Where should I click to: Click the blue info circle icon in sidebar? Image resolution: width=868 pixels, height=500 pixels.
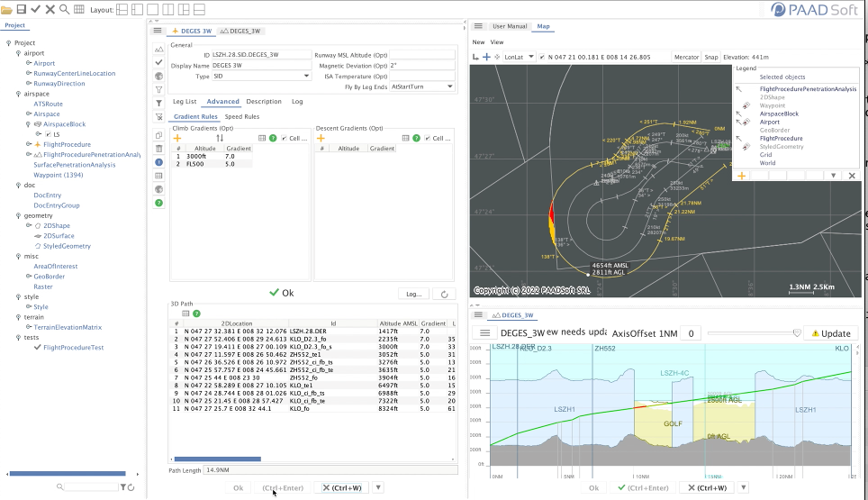pos(158,162)
